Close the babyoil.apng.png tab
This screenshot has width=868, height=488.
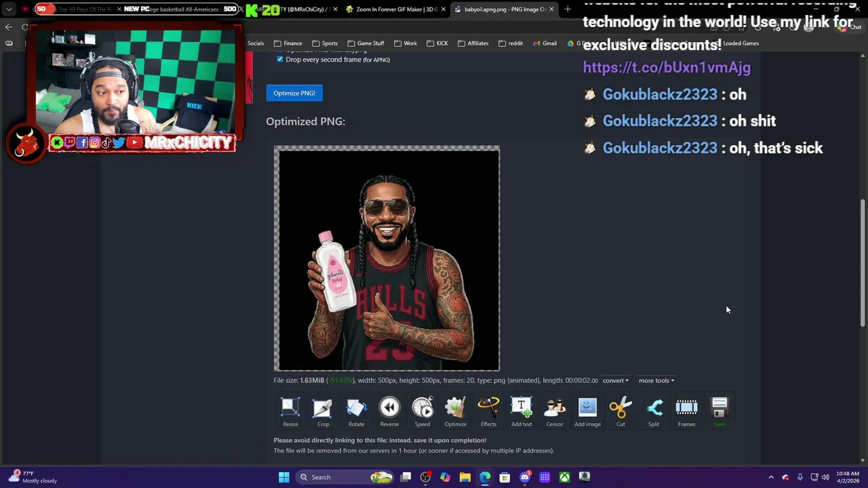551,9
